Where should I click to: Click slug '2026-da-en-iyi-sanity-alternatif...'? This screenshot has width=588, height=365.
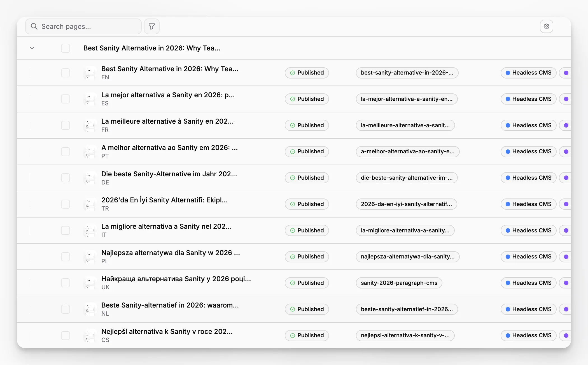407,204
